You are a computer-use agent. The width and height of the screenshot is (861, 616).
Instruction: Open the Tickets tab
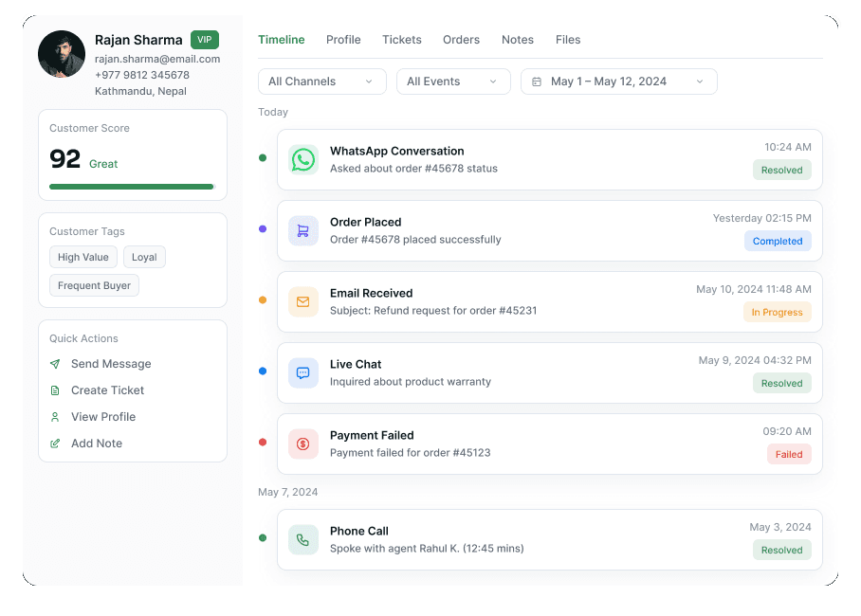coord(402,40)
